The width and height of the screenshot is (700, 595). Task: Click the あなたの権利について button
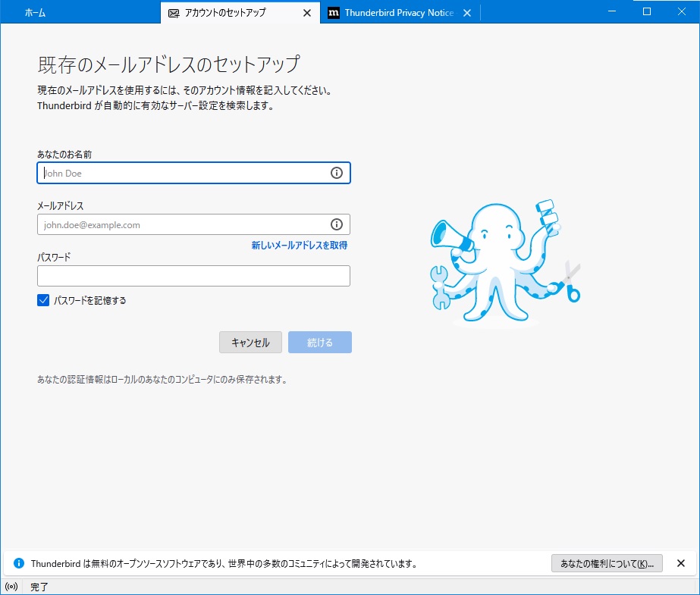tap(607, 563)
